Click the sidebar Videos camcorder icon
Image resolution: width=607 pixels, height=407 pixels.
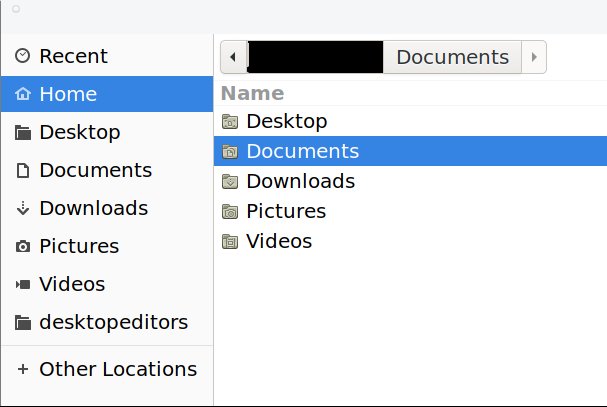point(23,285)
